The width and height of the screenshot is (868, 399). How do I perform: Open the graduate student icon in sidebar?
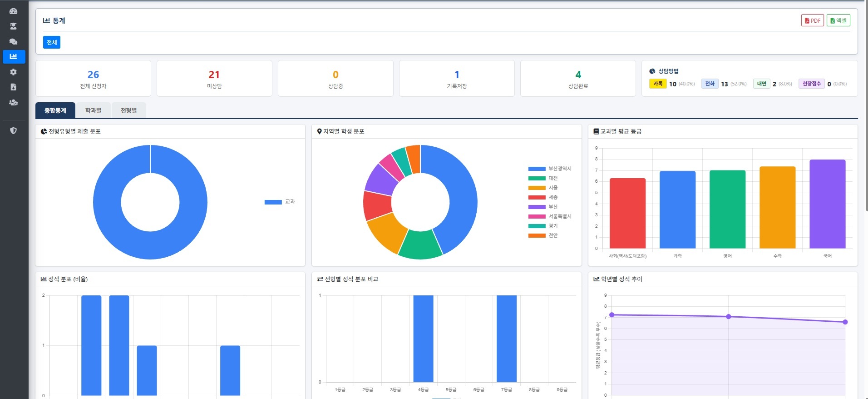click(13, 26)
